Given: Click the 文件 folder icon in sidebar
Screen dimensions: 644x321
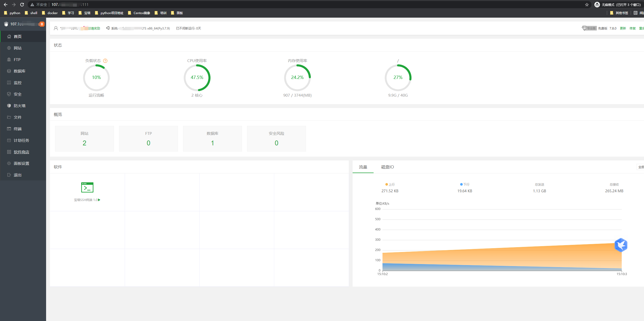Looking at the screenshot, I should [9, 117].
